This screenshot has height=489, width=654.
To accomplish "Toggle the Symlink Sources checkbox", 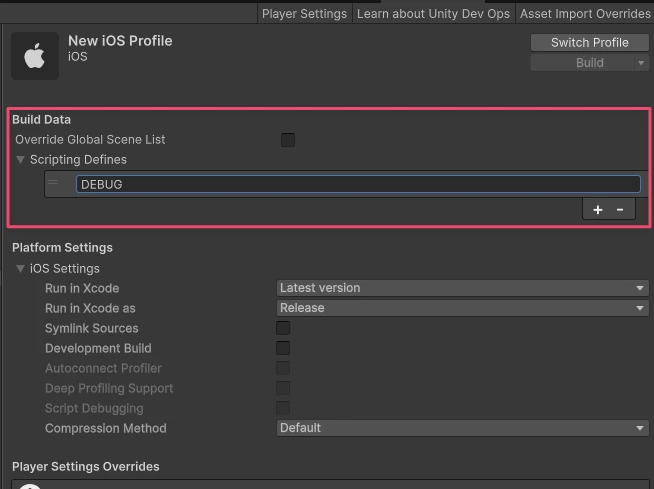I will [283, 328].
